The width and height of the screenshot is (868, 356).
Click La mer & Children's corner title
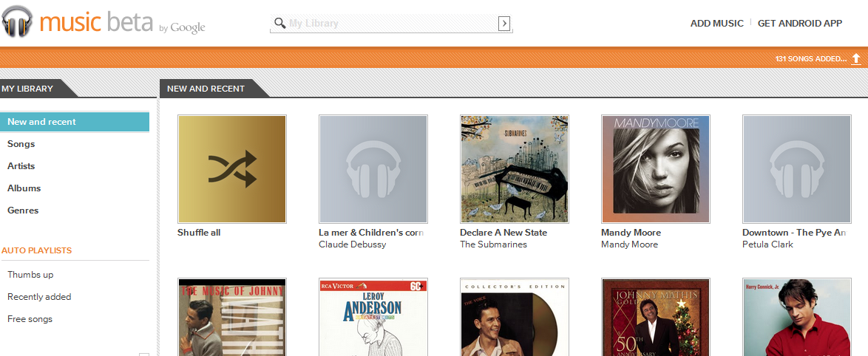click(371, 233)
